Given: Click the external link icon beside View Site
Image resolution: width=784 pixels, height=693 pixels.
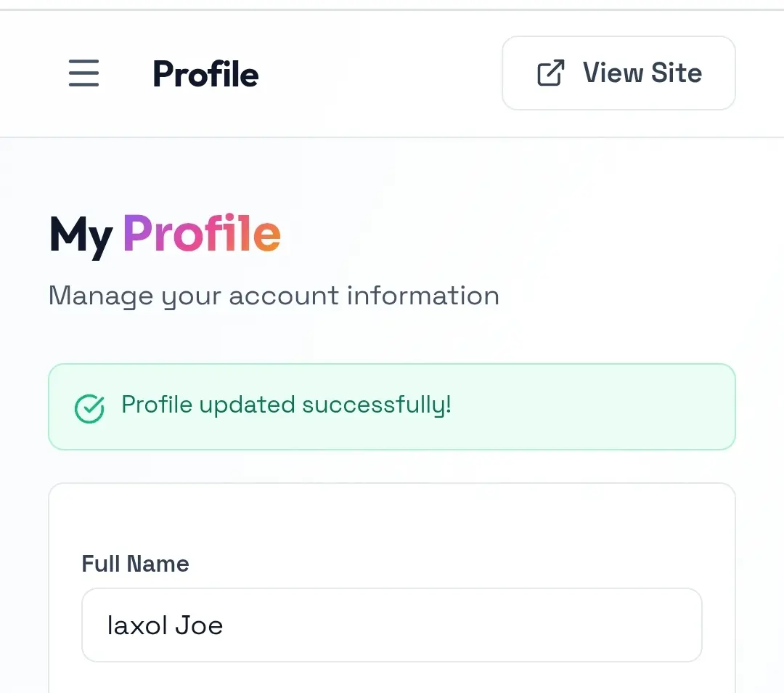Looking at the screenshot, I should pos(551,73).
